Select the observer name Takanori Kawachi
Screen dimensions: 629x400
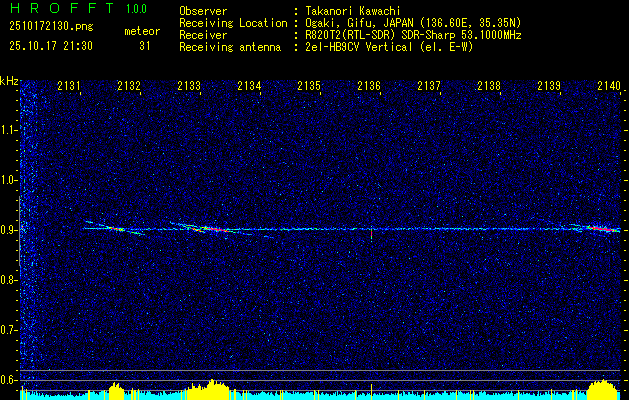tap(353, 11)
